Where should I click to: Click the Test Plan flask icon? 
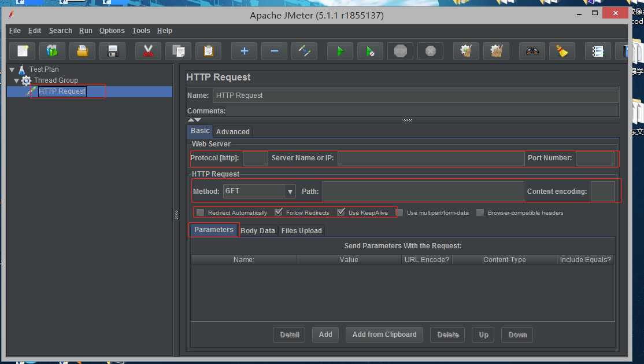pyautogui.click(x=22, y=69)
